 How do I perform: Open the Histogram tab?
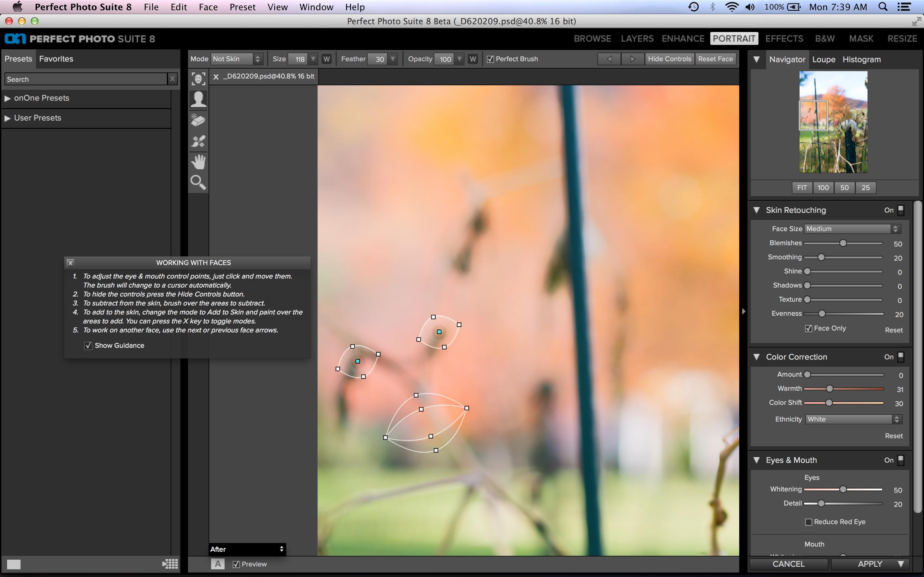point(861,60)
